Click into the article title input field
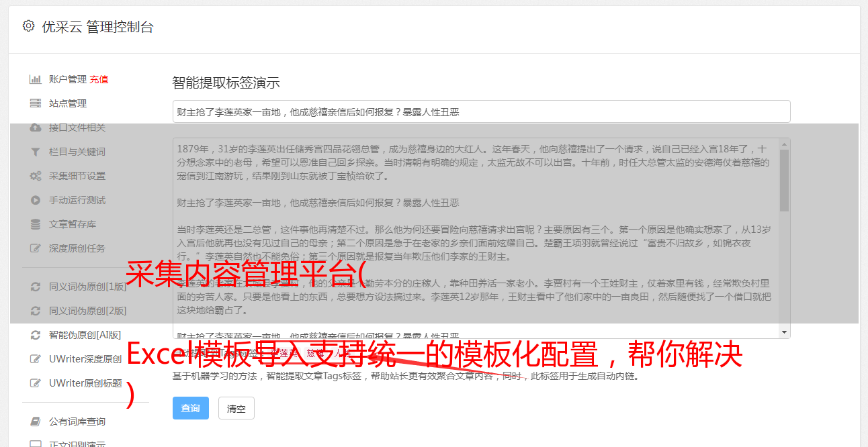Viewport: 868px width, 447px height. point(481,111)
